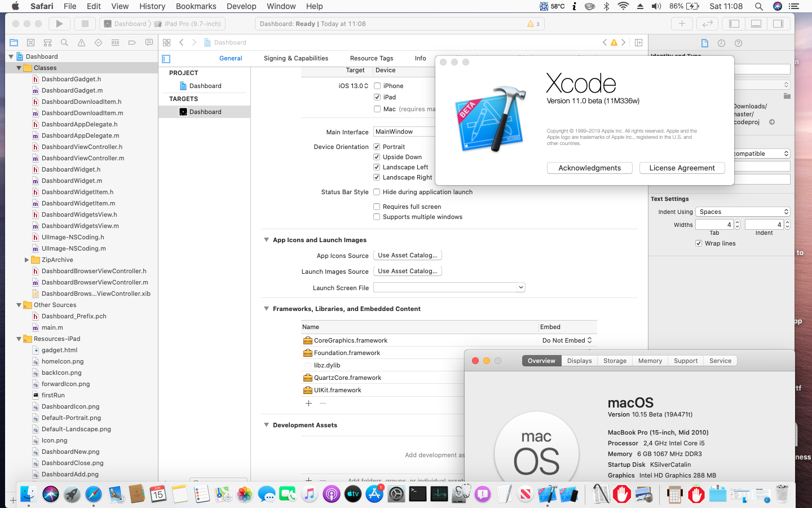812x508 pixels.
Task: Toggle the debug area toolbar button
Action: tap(756, 24)
